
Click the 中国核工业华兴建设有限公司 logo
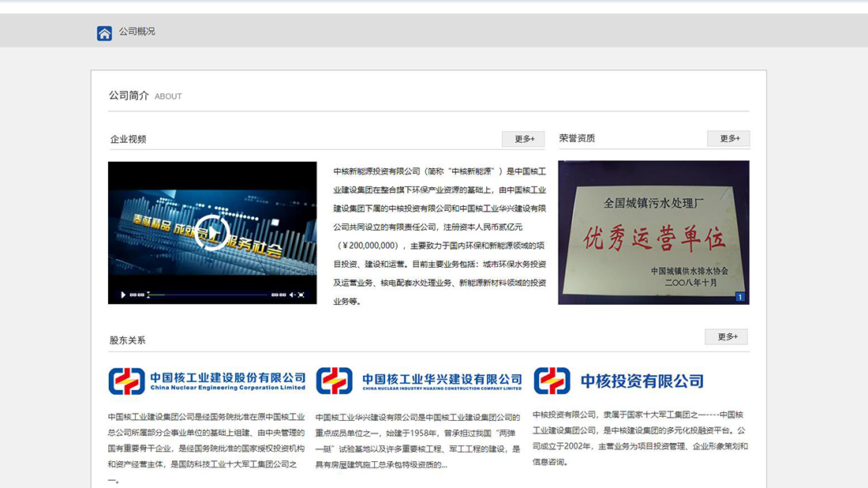(x=419, y=381)
